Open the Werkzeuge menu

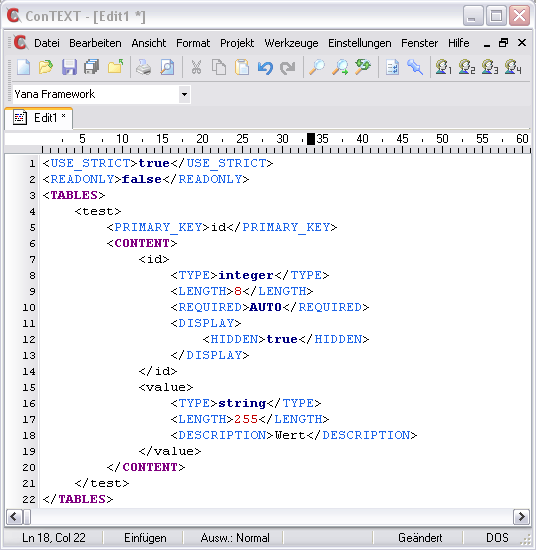click(291, 43)
